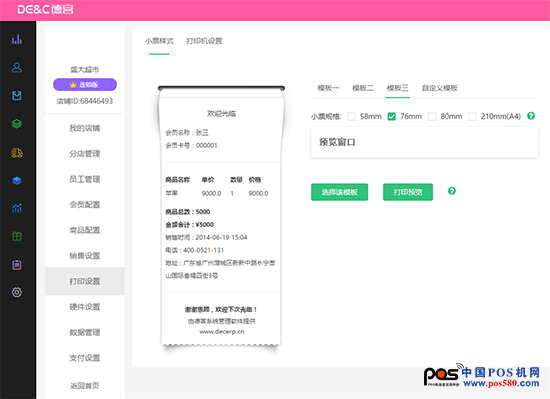Open 我的店铺 in settings menu
This screenshot has width=550, height=399.
tap(85, 128)
